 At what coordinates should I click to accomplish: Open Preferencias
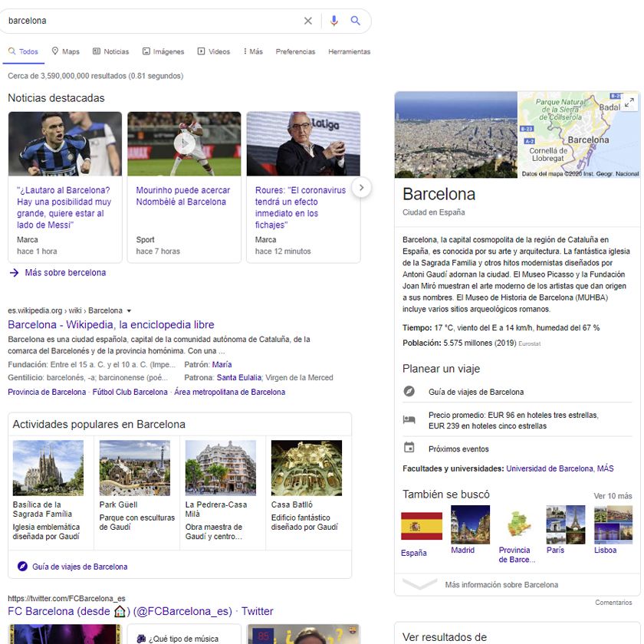point(295,52)
